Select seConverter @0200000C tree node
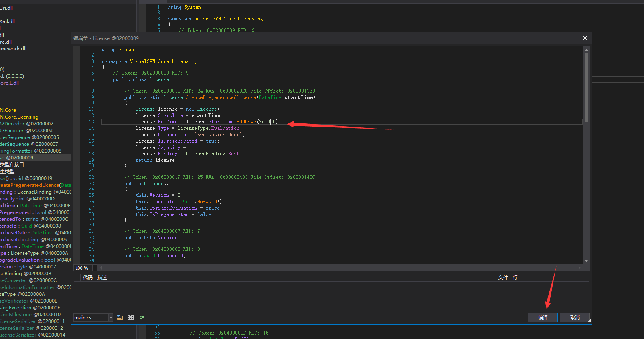644x339 pixels. pyautogui.click(x=28, y=280)
